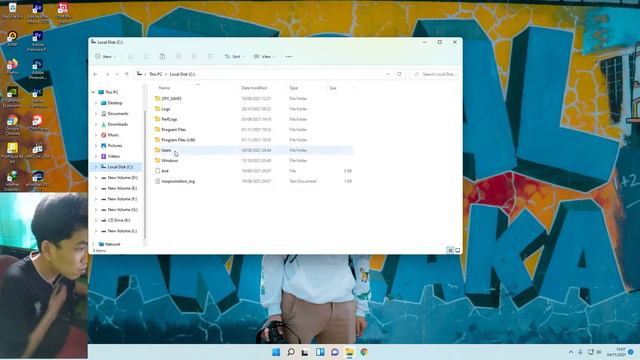Open the View dropdown

click(264, 56)
